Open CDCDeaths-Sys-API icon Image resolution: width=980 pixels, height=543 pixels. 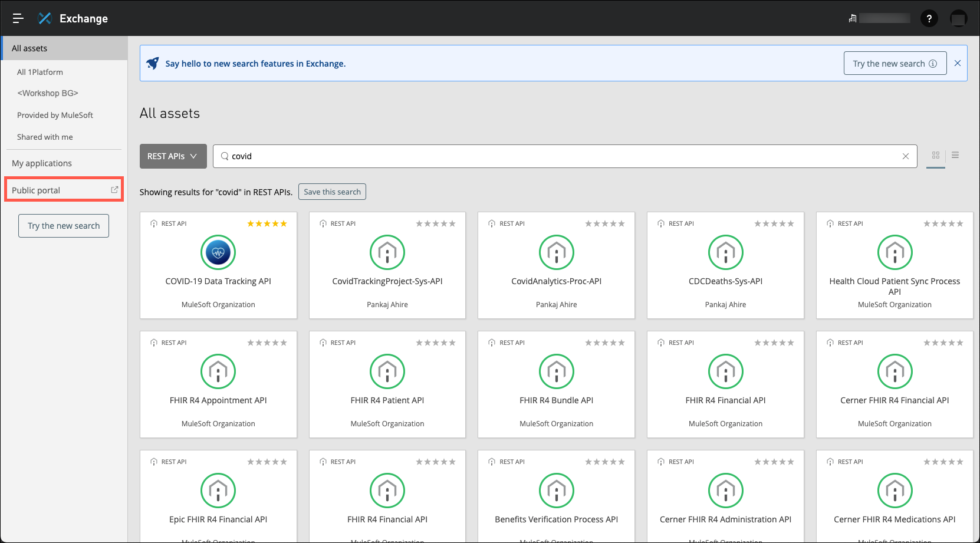[x=726, y=252]
